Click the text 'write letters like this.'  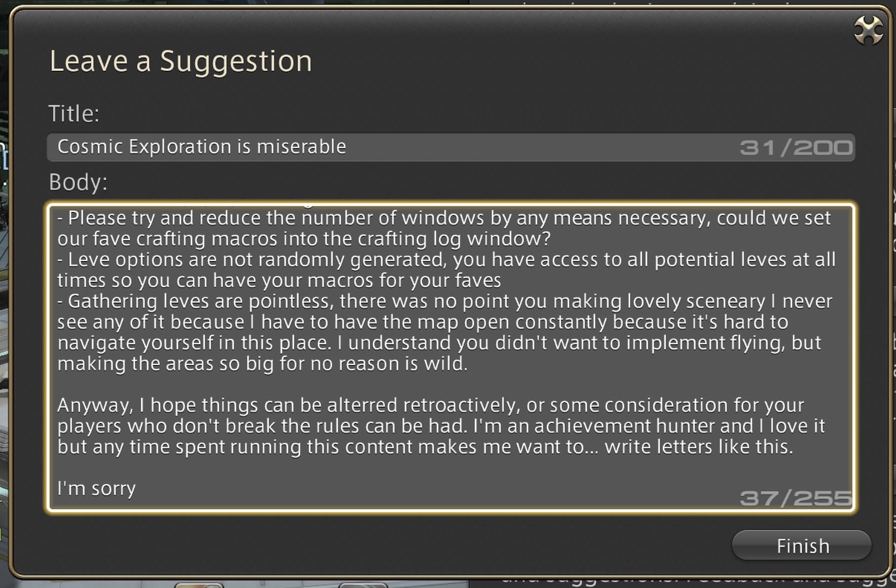click(699, 447)
